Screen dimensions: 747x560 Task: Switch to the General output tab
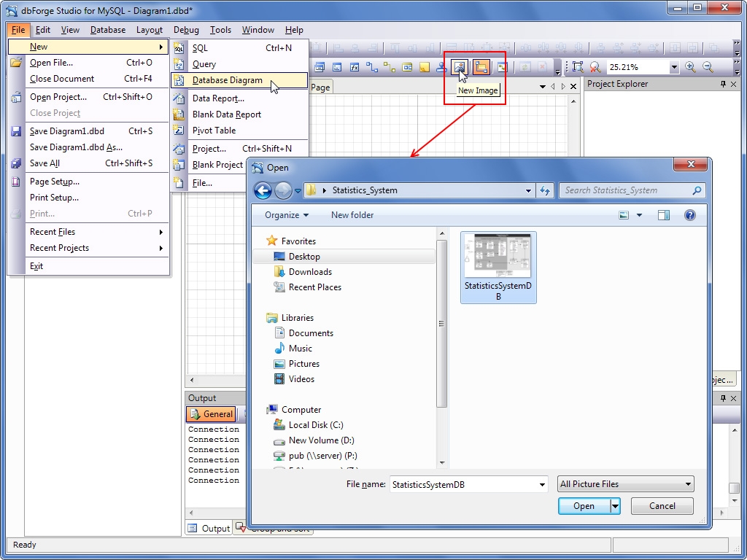pyautogui.click(x=211, y=414)
